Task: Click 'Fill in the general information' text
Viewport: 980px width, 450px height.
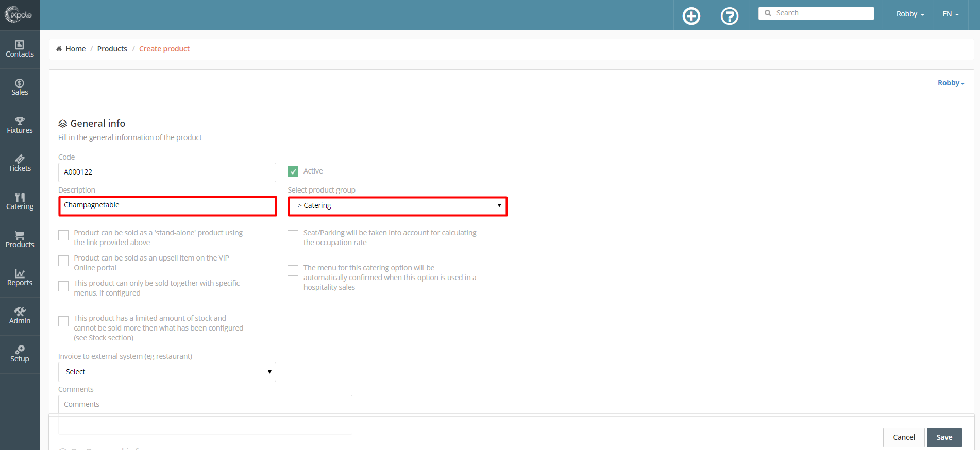Action: click(130, 137)
